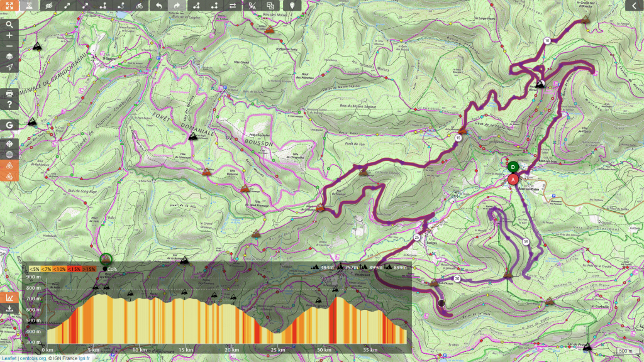Viewport: 644px width, 362px height.
Task: Open the centcols.org link
Action: tap(33, 358)
